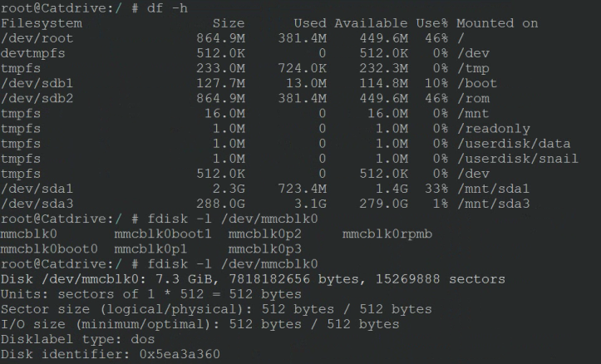Click the devtmpfs filesystem entry
The image size is (601, 364).
pyautogui.click(x=33, y=53)
